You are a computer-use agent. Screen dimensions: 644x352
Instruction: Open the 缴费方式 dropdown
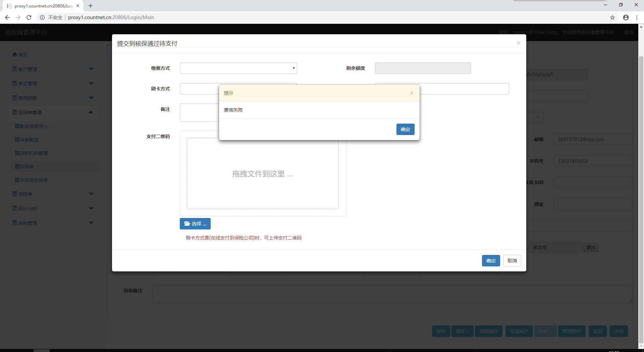[238, 68]
